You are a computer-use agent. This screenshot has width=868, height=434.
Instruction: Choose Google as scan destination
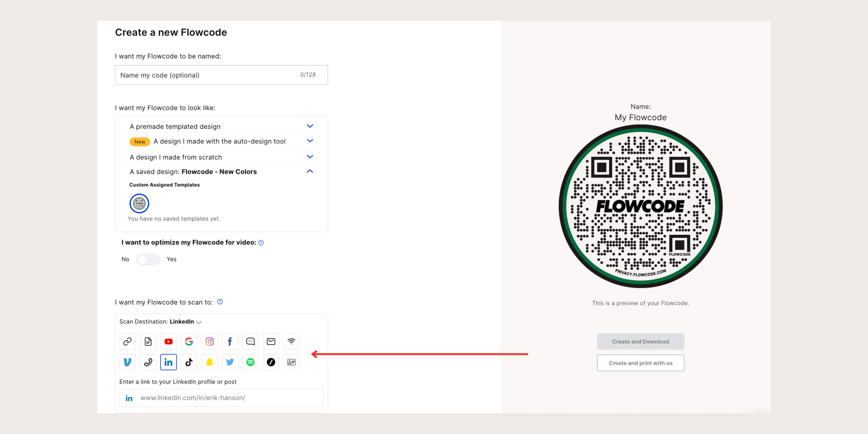click(x=189, y=342)
